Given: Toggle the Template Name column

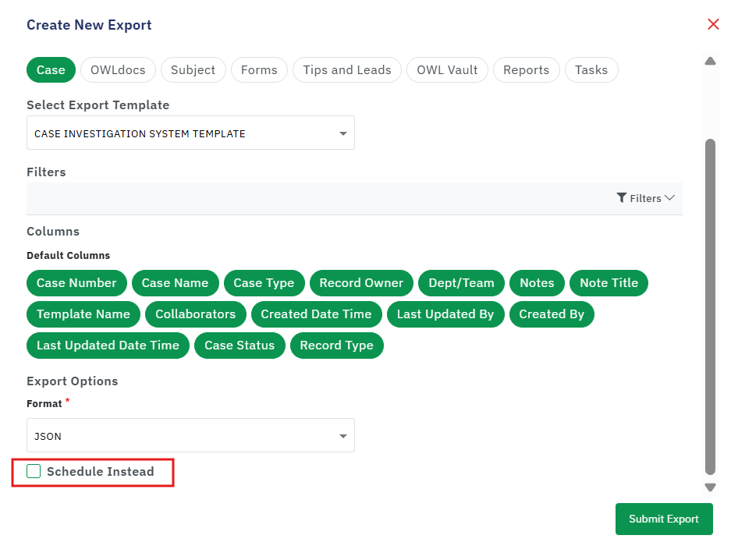Looking at the screenshot, I should (83, 314).
